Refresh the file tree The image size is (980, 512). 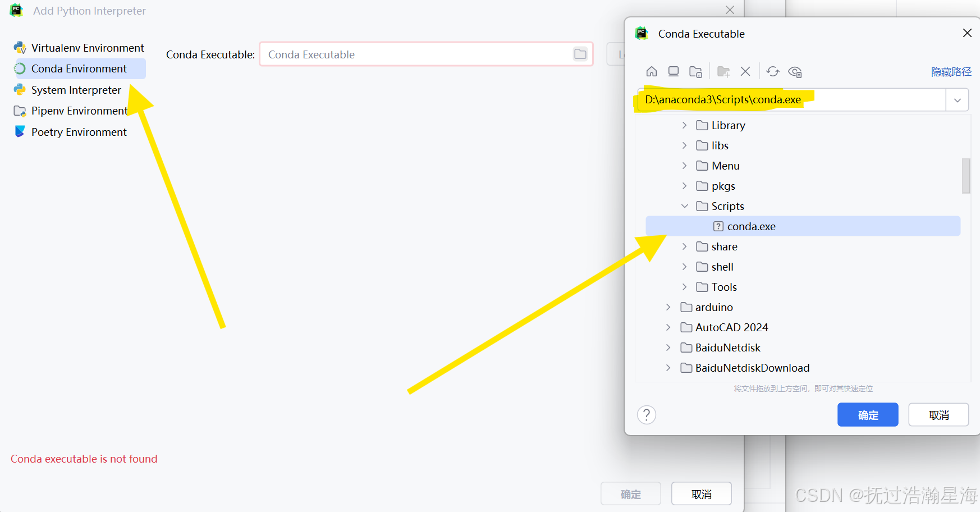(773, 71)
